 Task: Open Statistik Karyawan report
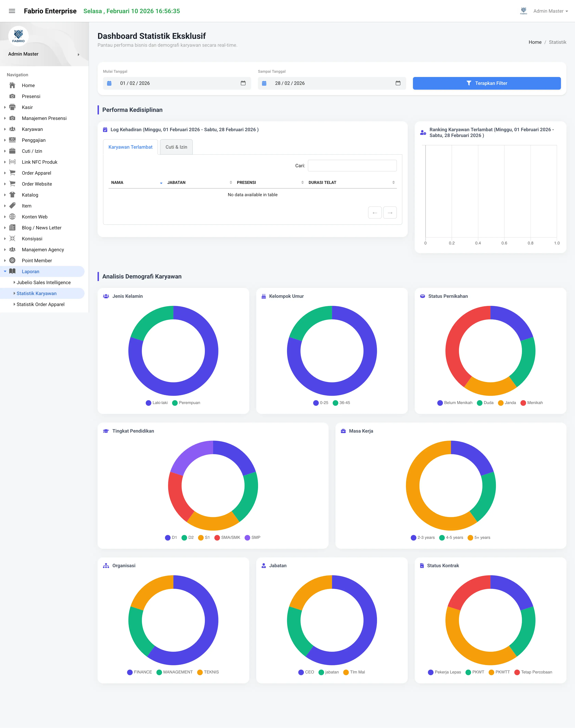tap(37, 293)
